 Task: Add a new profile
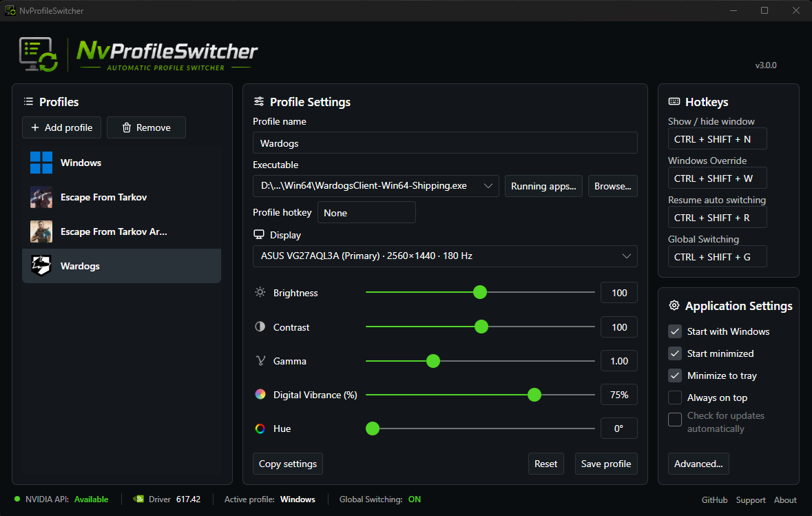point(61,127)
